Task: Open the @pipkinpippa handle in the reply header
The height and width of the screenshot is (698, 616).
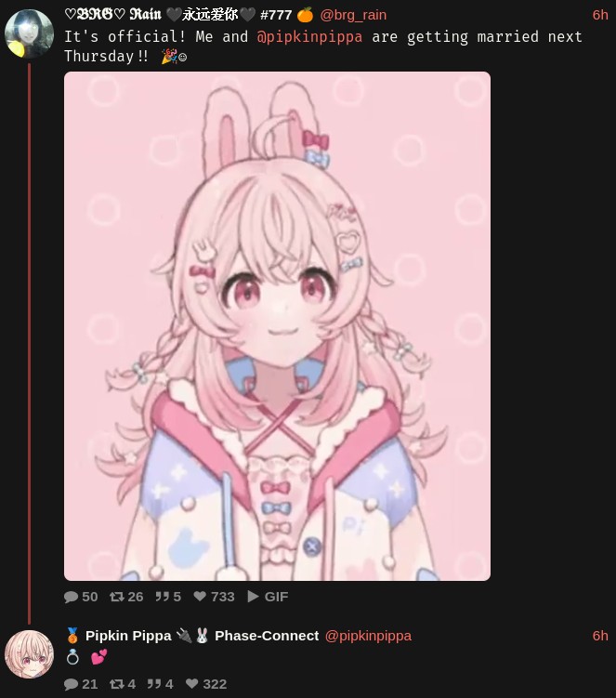Action: pyautogui.click(x=368, y=636)
